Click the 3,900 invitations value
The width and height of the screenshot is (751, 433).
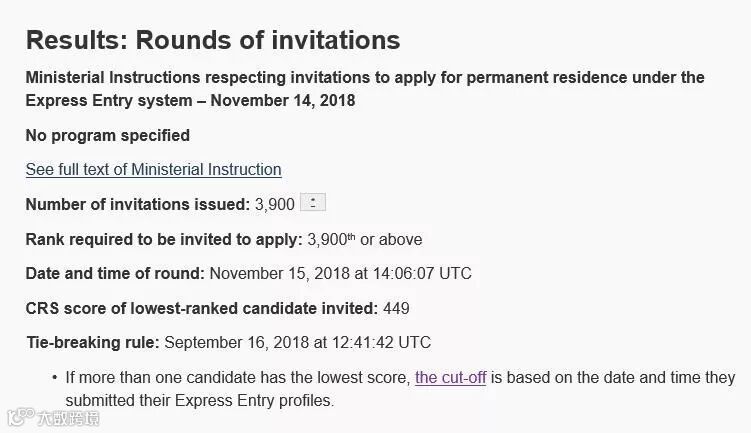275,204
